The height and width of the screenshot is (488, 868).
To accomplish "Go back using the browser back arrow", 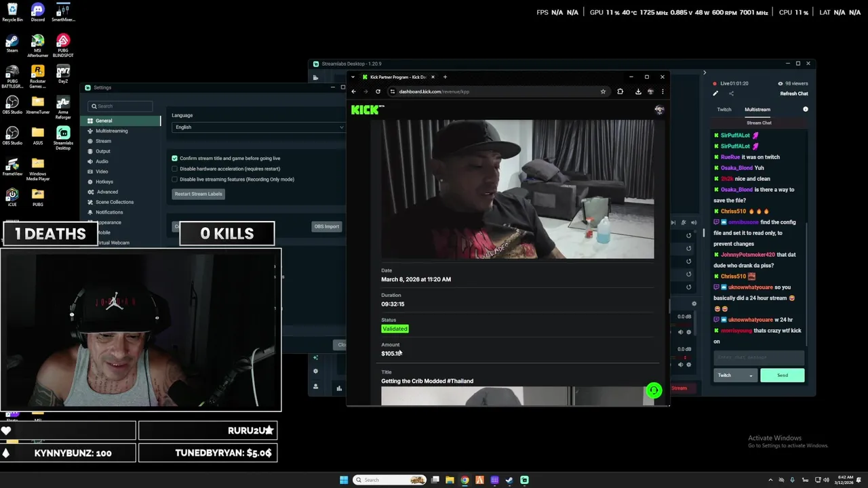I will [x=353, y=91].
